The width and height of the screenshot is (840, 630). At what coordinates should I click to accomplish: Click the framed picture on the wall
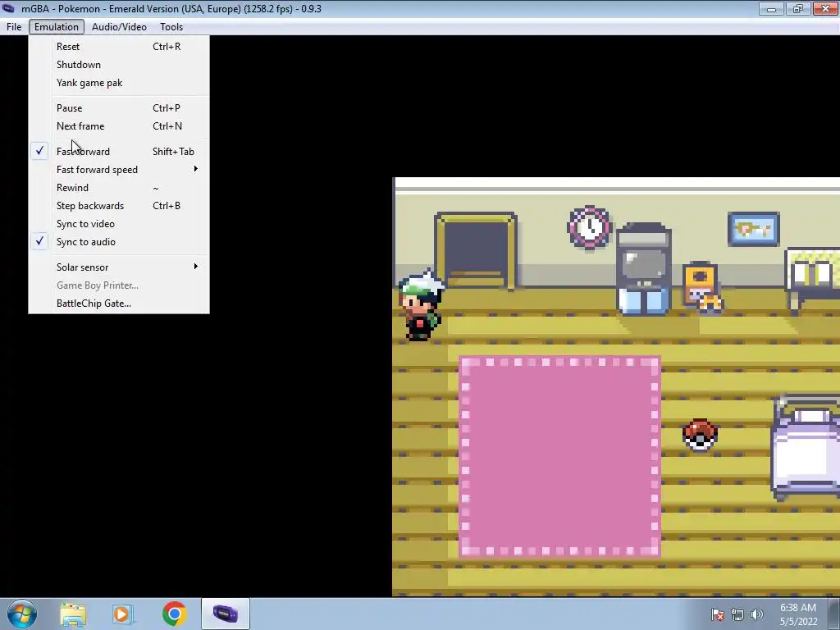pyautogui.click(x=753, y=230)
